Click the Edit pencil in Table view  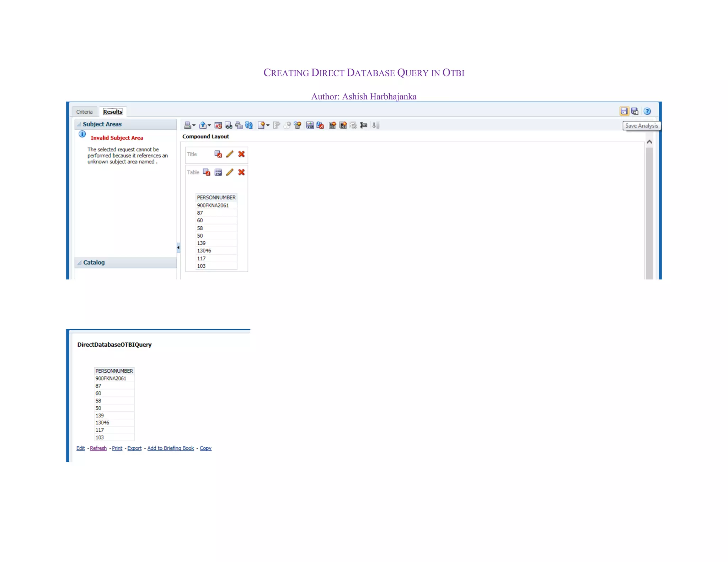[230, 172]
